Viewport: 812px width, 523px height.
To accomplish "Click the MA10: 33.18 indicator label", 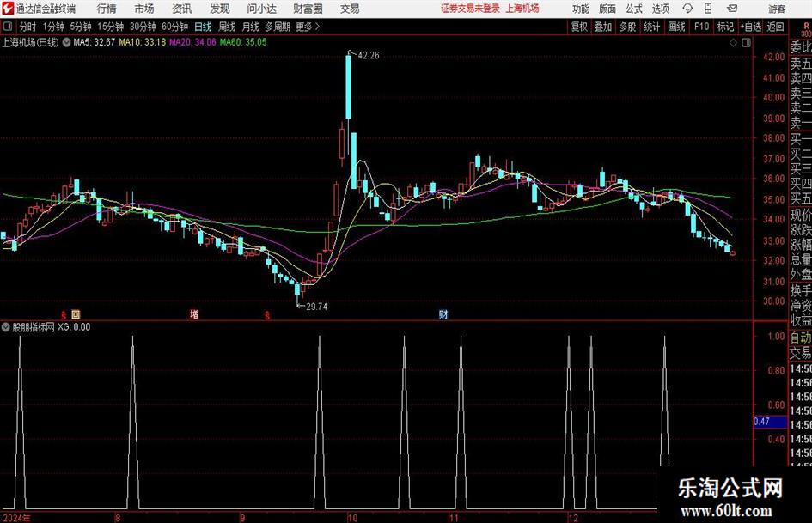I will 143,42.
